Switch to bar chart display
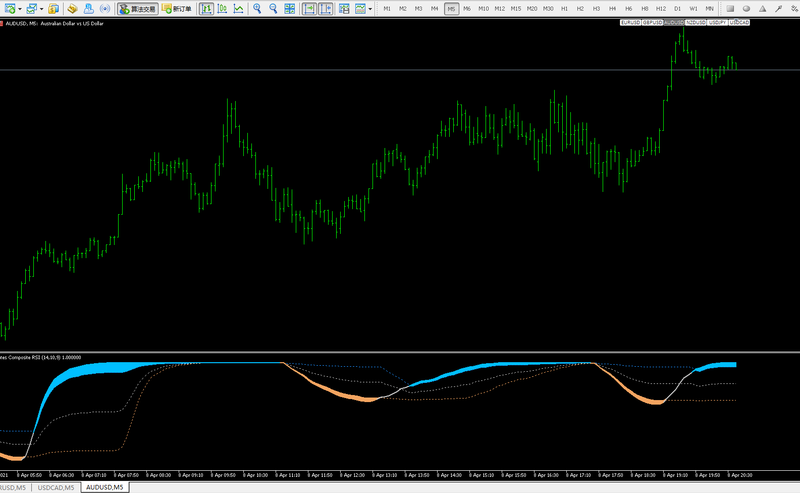 click(205, 8)
